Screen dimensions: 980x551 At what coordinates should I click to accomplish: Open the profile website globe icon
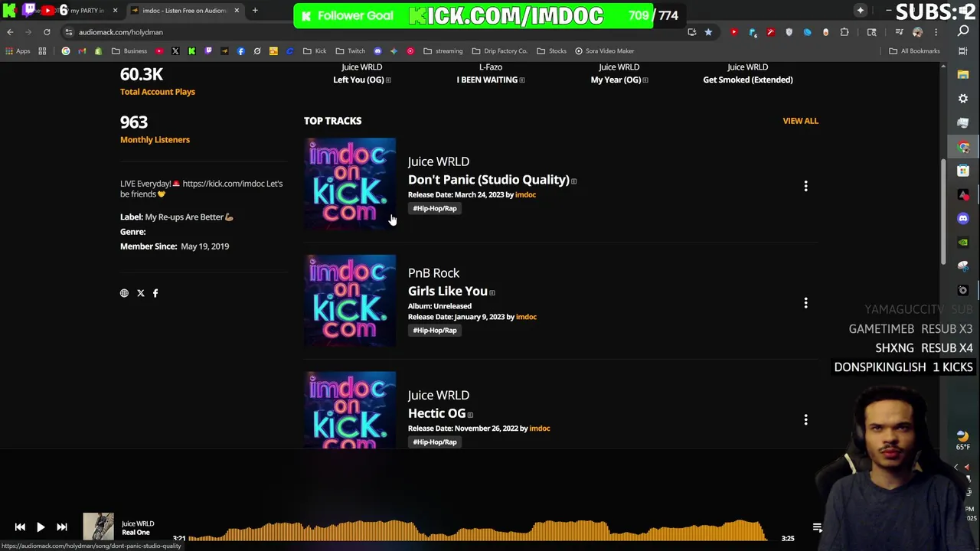(x=124, y=293)
